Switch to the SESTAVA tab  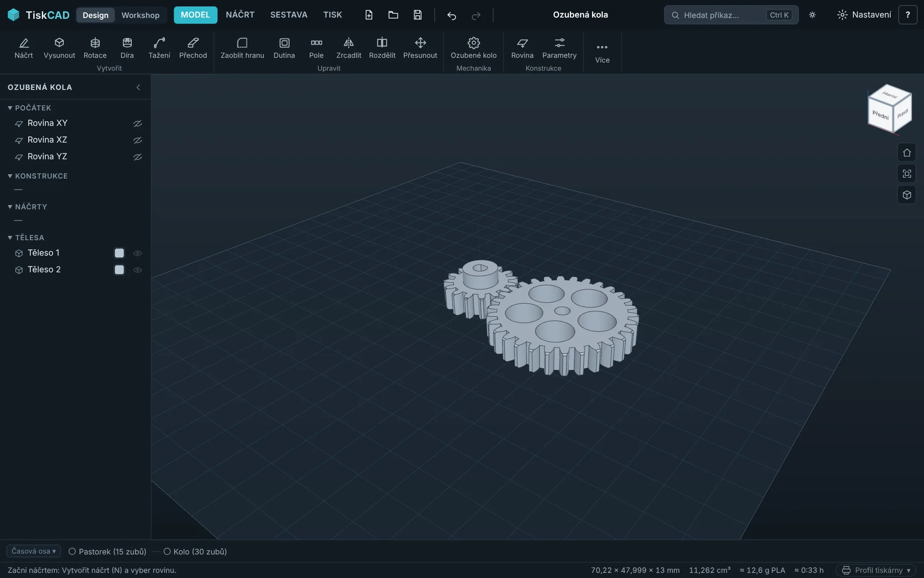(x=289, y=15)
